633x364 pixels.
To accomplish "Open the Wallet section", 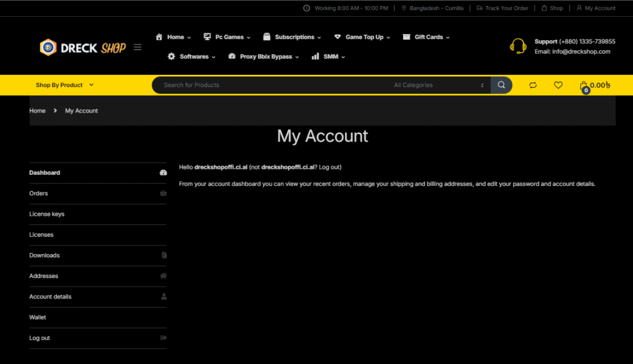I will click(x=98, y=317).
